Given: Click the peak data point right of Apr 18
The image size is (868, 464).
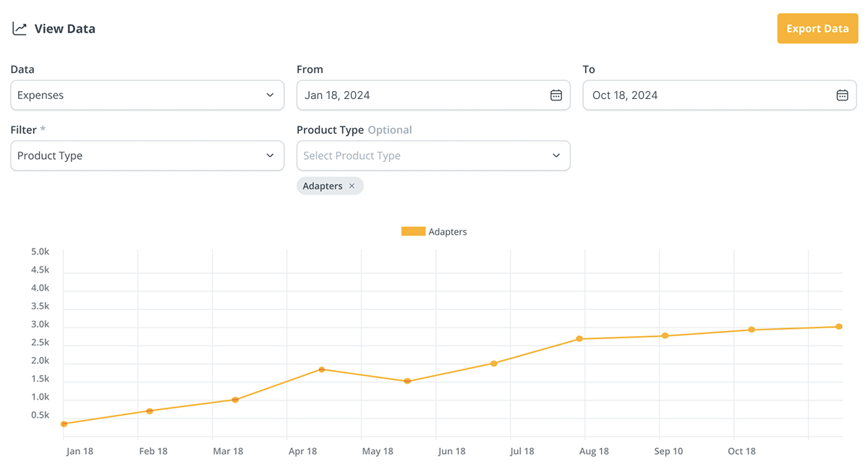Looking at the screenshot, I should click(322, 369).
